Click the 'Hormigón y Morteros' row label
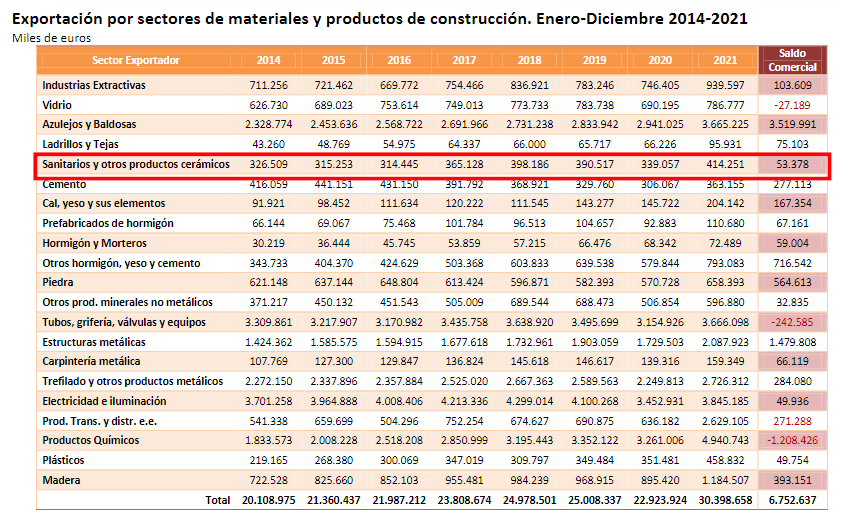Screen dimensions: 842x524 (x=95, y=243)
